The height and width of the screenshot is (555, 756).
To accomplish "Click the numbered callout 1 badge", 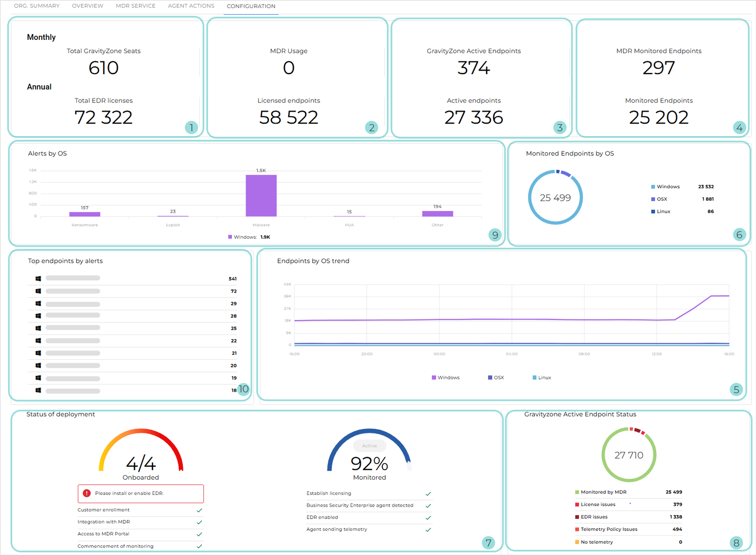I will 191,127.
